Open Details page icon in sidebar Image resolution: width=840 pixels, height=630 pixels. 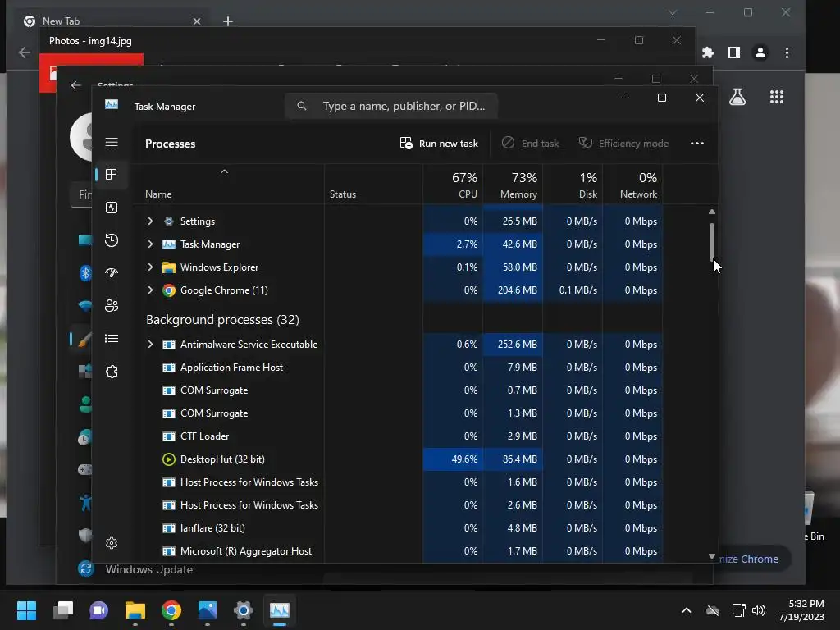point(112,338)
